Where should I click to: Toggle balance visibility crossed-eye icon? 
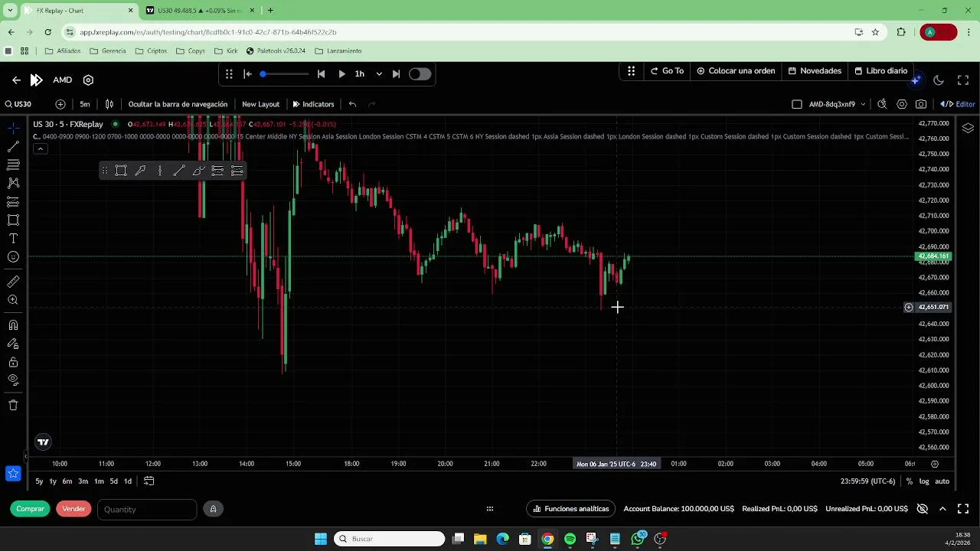click(923, 509)
